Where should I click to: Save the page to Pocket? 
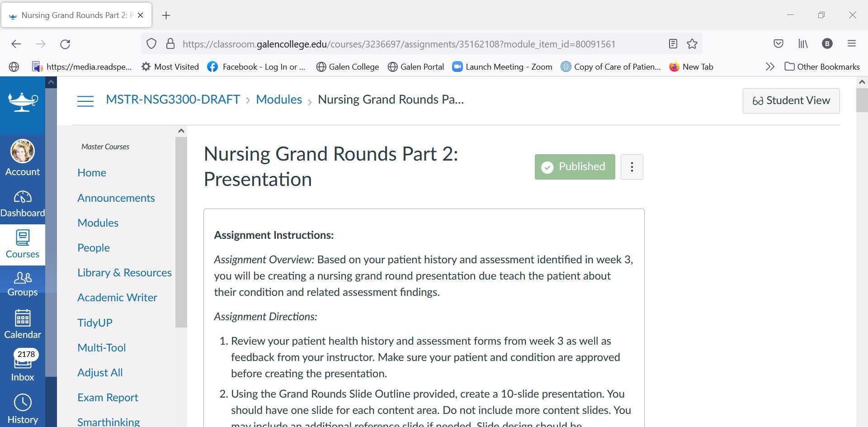778,43
